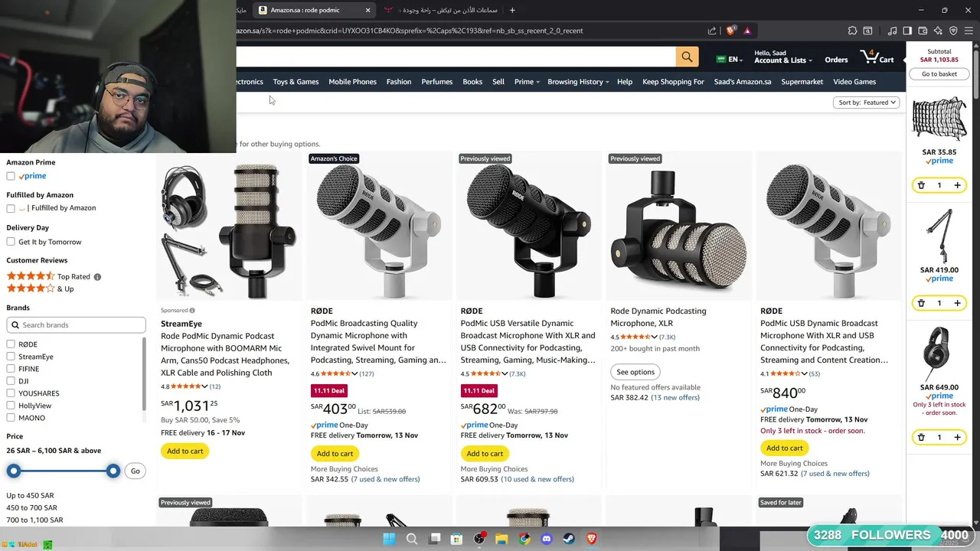The image size is (980, 551).
Task: Expand the Browsing History menu
Action: tap(578, 82)
